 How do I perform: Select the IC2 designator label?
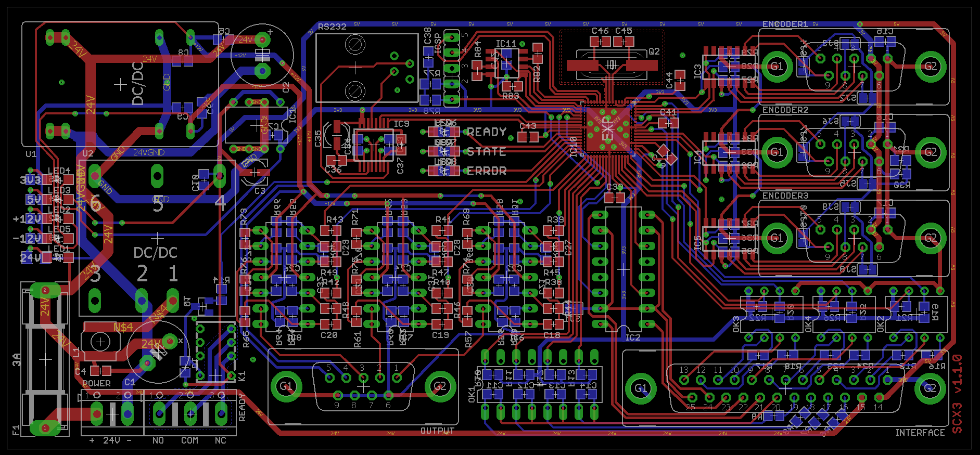click(633, 338)
